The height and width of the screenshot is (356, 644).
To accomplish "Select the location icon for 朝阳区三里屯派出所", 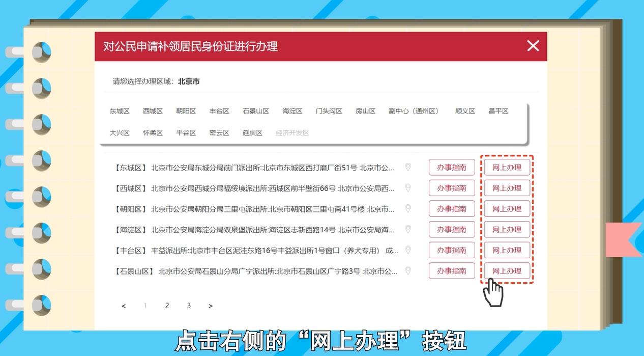I will 408,208.
